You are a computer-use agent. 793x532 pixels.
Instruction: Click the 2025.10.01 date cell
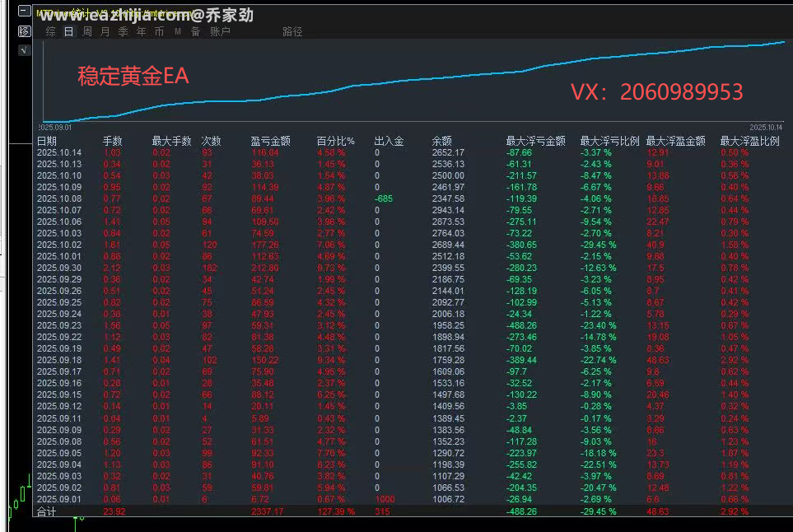pyautogui.click(x=59, y=256)
